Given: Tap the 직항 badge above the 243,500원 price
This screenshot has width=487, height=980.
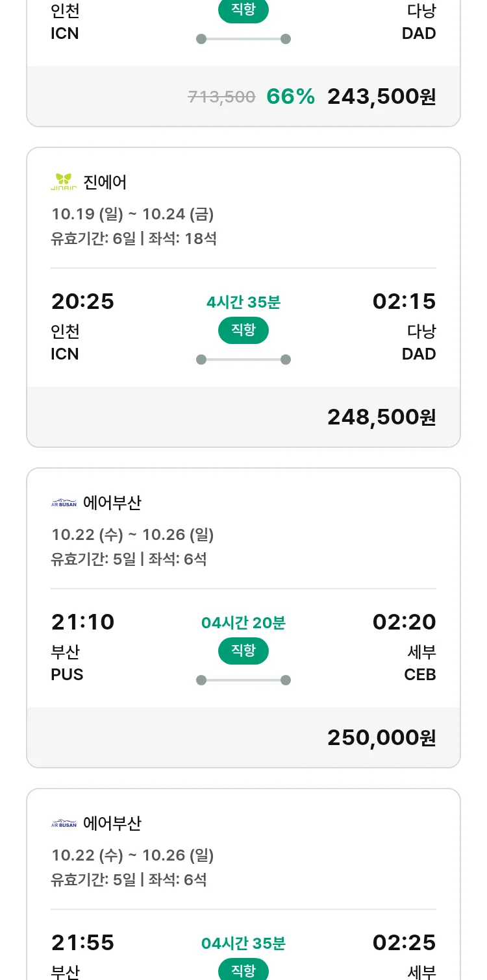Looking at the screenshot, I should (x=243, y=11).
